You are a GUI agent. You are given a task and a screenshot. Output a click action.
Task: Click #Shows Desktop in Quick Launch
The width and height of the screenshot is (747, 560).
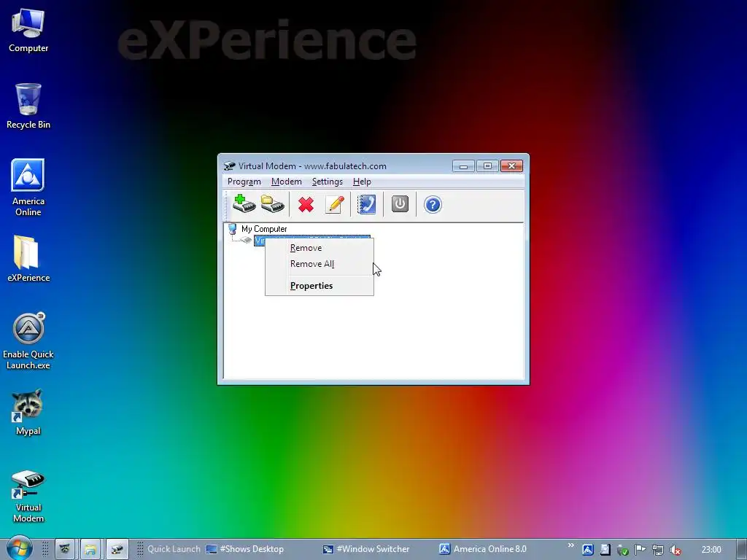pyautogui.click(x=245, y=549)
